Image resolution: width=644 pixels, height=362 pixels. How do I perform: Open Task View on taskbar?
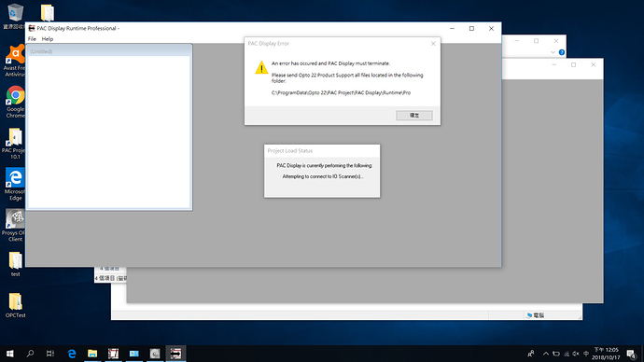pos(50,354)
